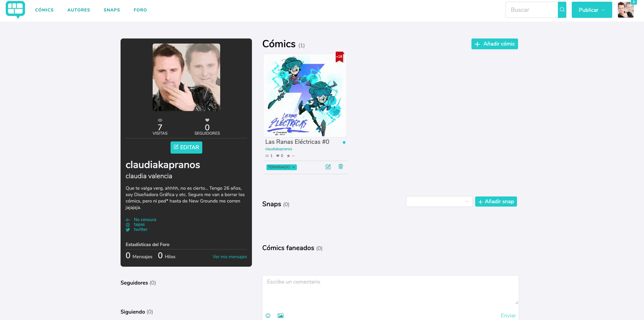Screen dimensions: 644x320
Task: Open the emoji picker icon in comment box
Action: pyautogui.click(x=268, y=316)
